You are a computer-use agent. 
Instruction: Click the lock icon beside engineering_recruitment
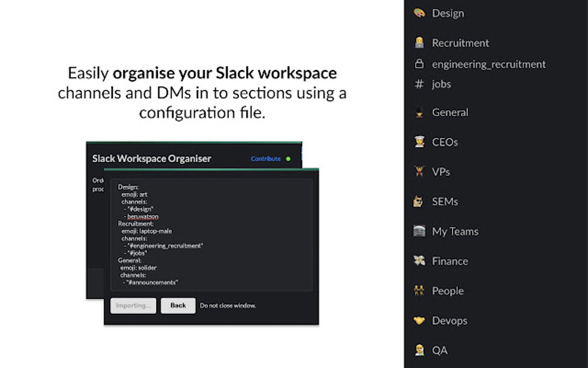coord(419,64)
